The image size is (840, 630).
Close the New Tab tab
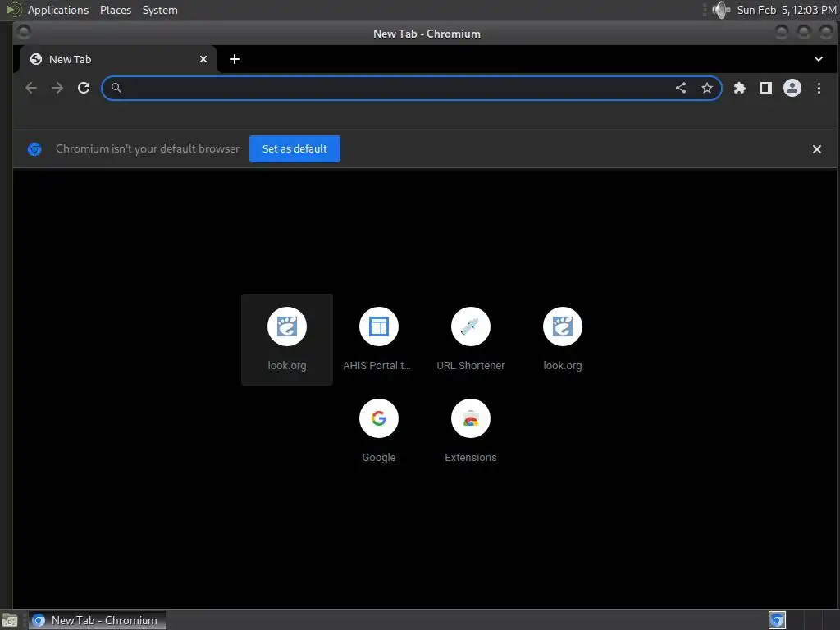[x=203, y=59]
